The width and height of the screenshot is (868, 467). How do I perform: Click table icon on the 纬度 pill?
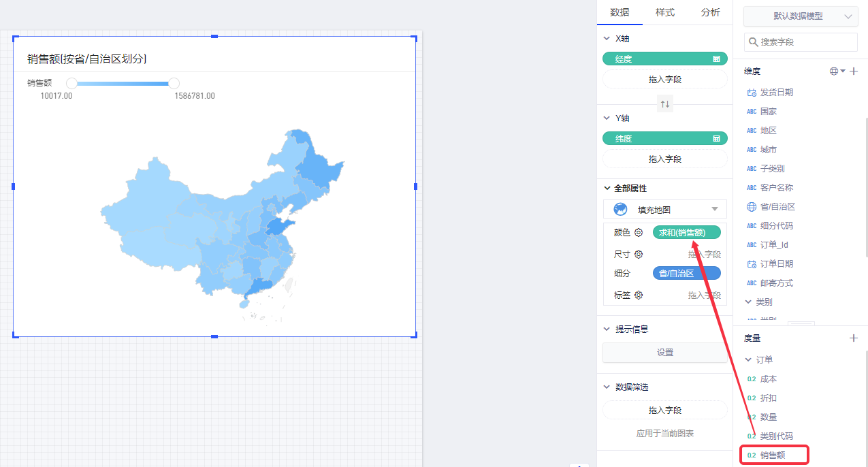coord(716,139)
